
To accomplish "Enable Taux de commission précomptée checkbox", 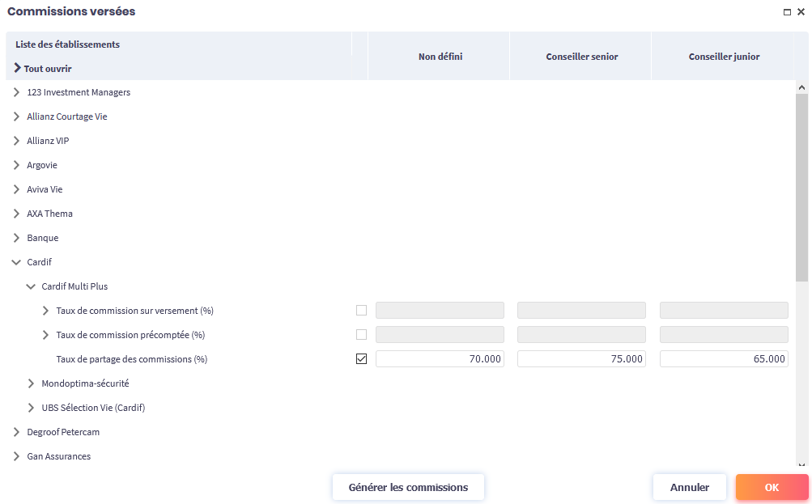I will pyautogui.click(x=361, y=335).
